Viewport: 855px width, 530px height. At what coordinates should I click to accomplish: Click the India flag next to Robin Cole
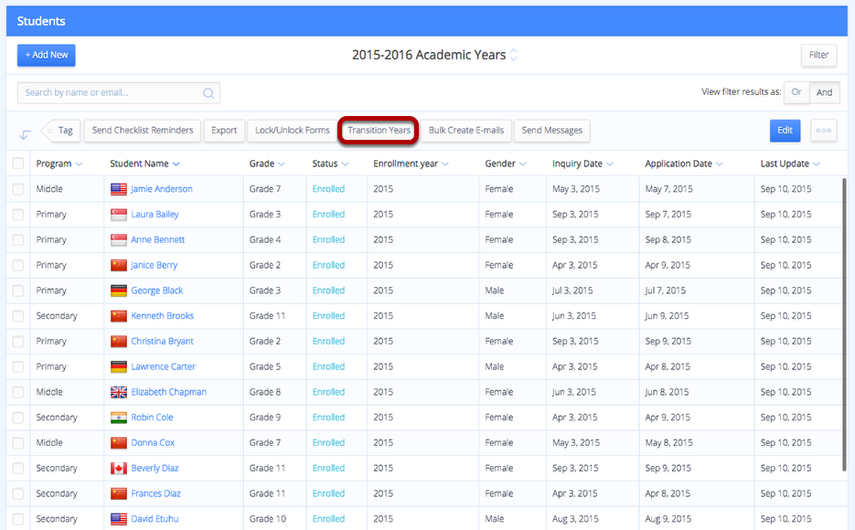(x=118, y=418)
